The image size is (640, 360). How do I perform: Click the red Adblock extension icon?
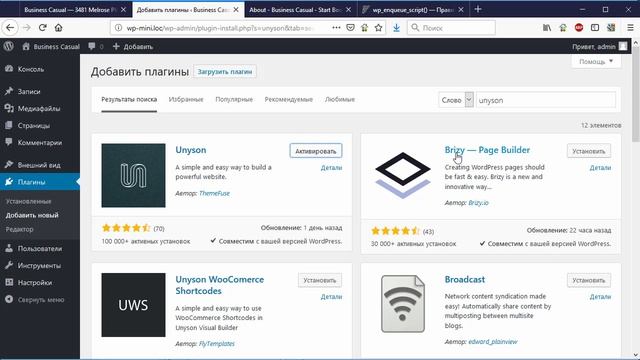click(579, 28)
